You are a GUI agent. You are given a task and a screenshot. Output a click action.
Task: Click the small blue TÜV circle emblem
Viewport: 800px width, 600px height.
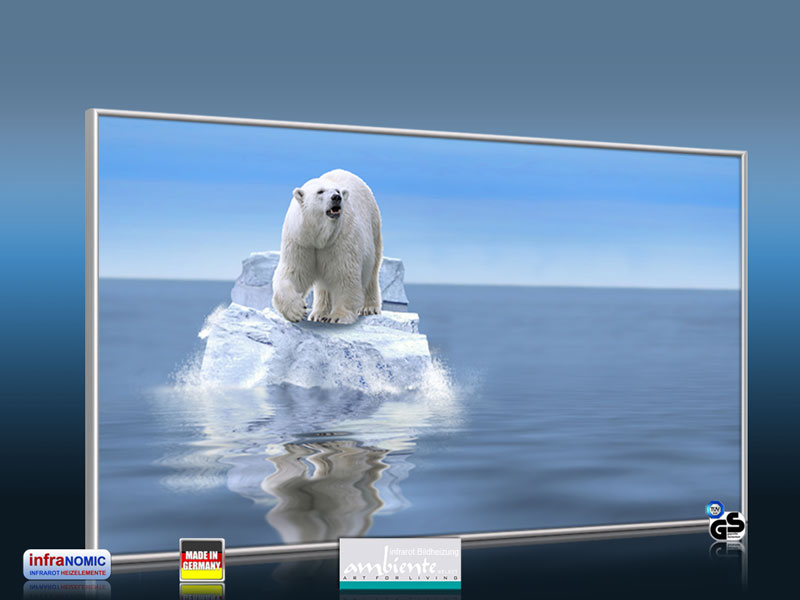(715, 509)
